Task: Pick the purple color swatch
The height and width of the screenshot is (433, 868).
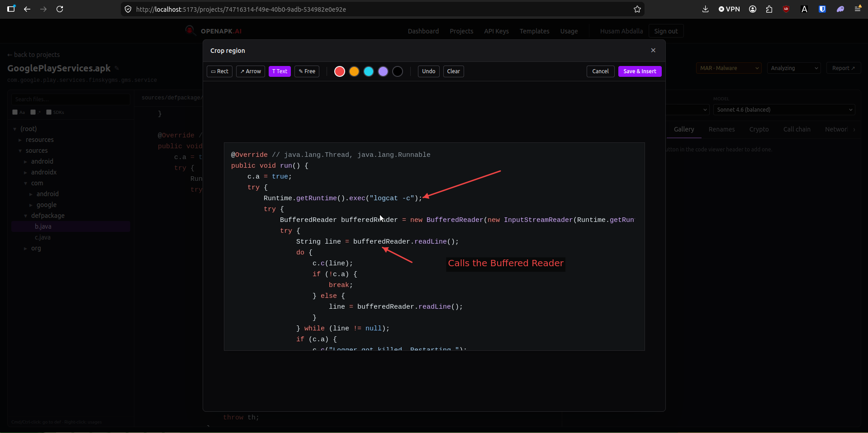Action: pos(383,71)
